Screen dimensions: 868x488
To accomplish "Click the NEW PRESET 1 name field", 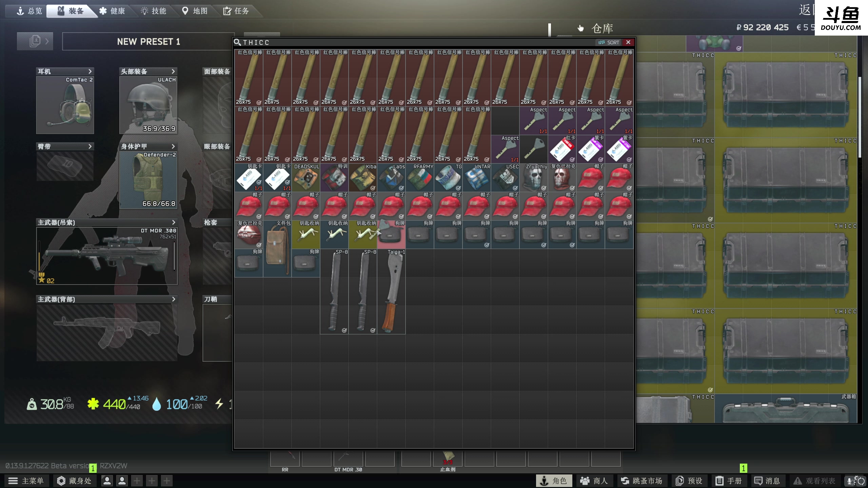I will coord(148,41).
